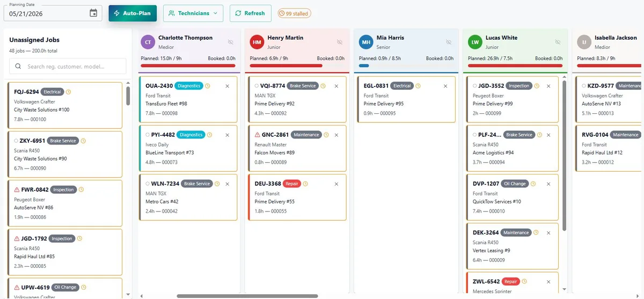Select 'Vertex Leasing #9' on DEK-3264
644x299 pixels.
click(x=491, y=250)
